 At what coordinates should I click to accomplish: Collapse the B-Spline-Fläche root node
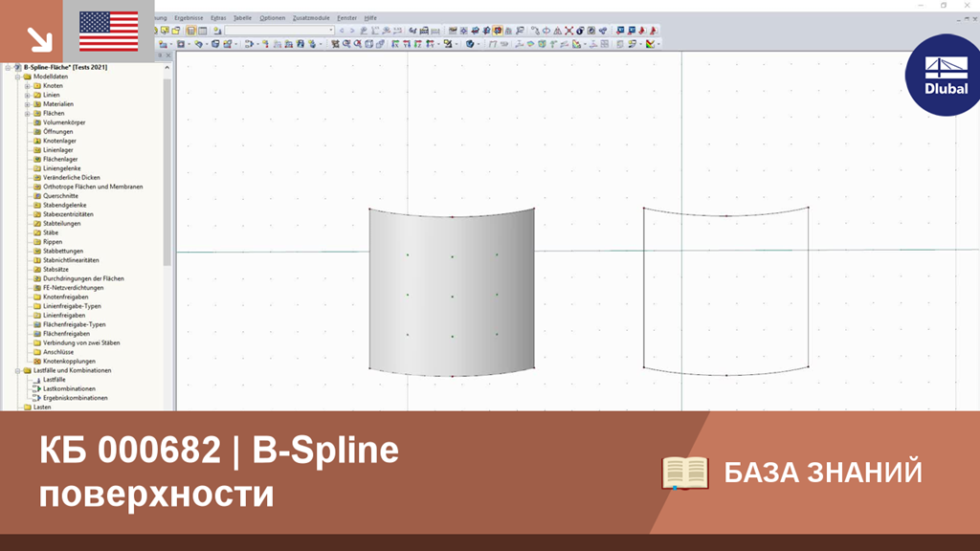point(8,68)
